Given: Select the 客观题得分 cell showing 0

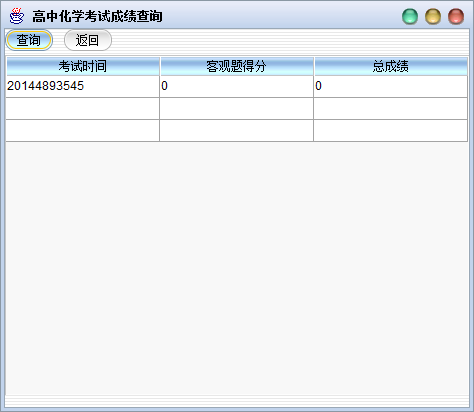Looking at the screenshot, I should click(237, 86).
